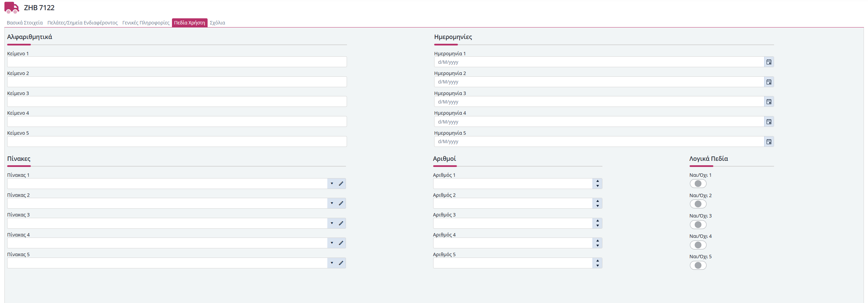Click the Λογικά Πεδία section heading
Image resolution: width=868 pixels, height=303 pixels.
(x=709, y=159)
